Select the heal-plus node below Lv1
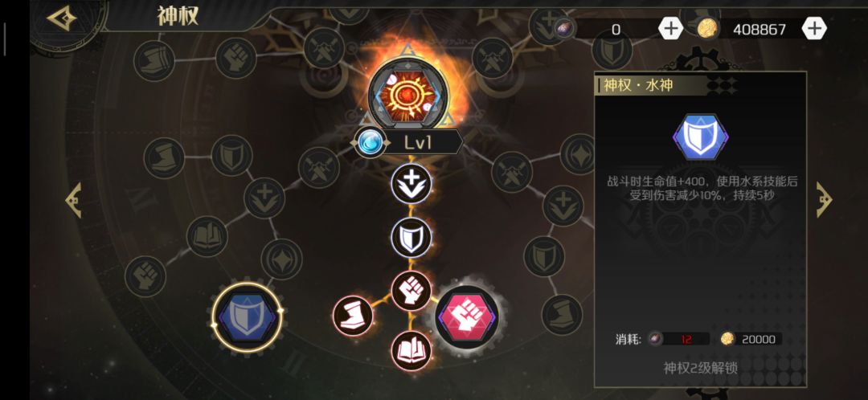The width and height of the screenshot is (868, 400). click(411, 183)
